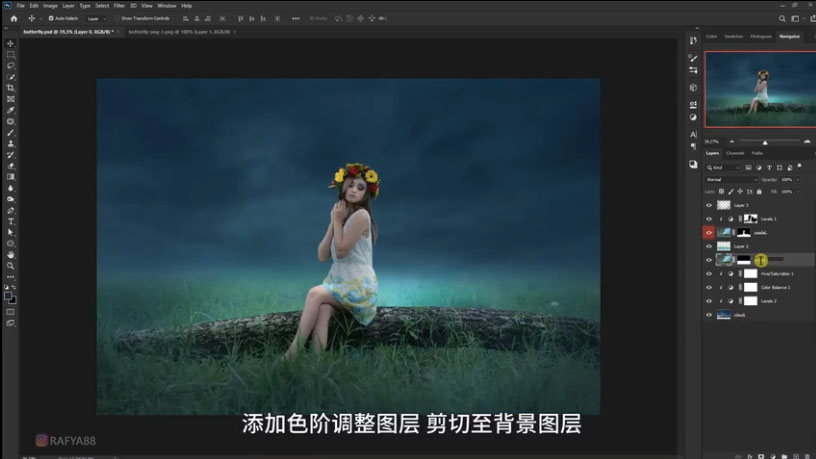Open the Search icon at top right
Screen dimensions: 816x459
[x=782, y=19]
